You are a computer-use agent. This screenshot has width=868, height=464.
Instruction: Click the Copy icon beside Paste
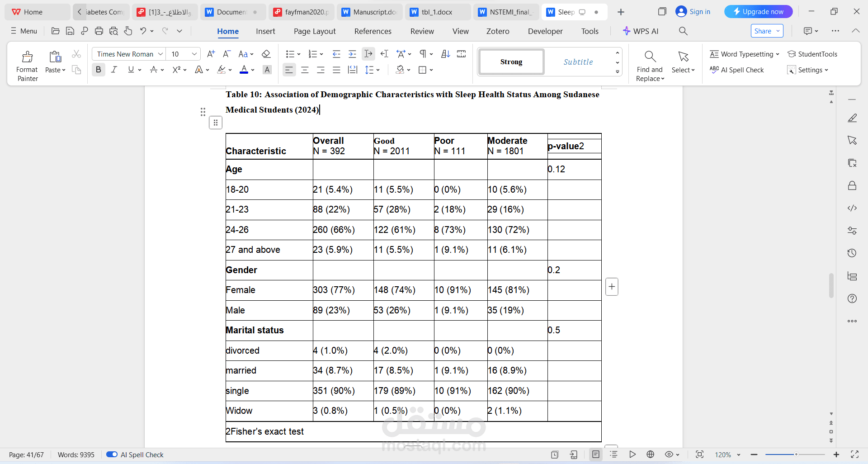(76, 70)
